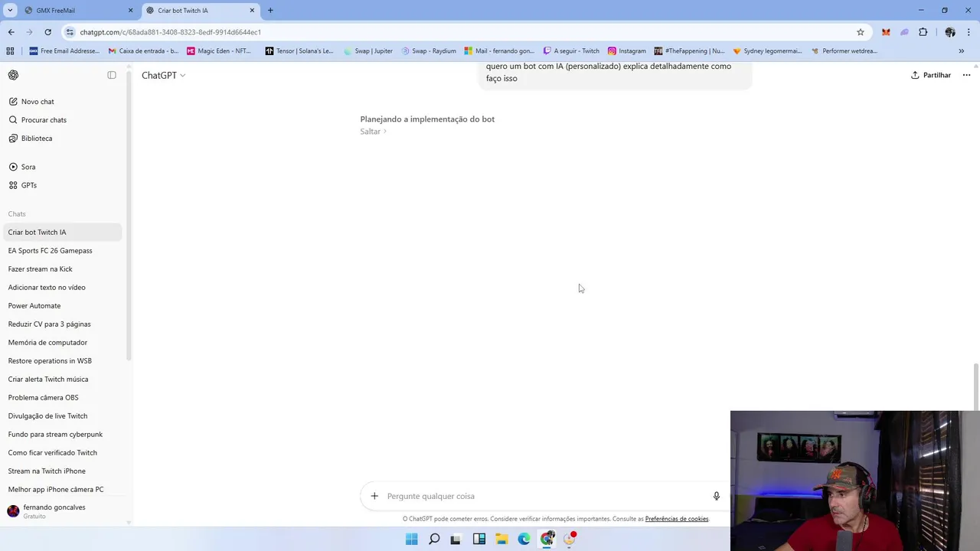Open the Instagram bookmark
The width and height of the screenshot is (980, 551).
(627, 51)
